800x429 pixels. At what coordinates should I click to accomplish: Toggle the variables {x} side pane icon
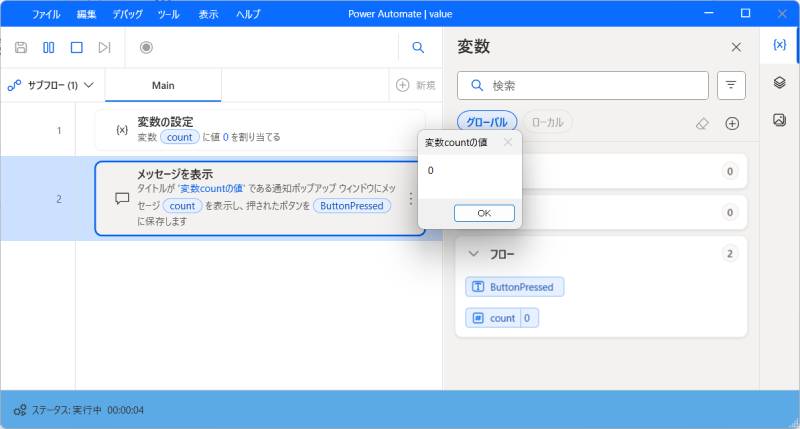click(x=779, y=45)
